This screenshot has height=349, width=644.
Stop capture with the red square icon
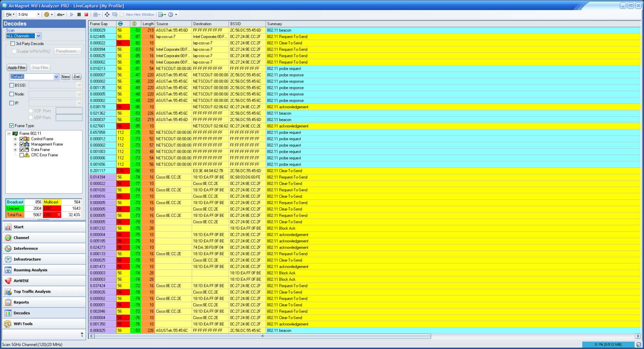86,14
